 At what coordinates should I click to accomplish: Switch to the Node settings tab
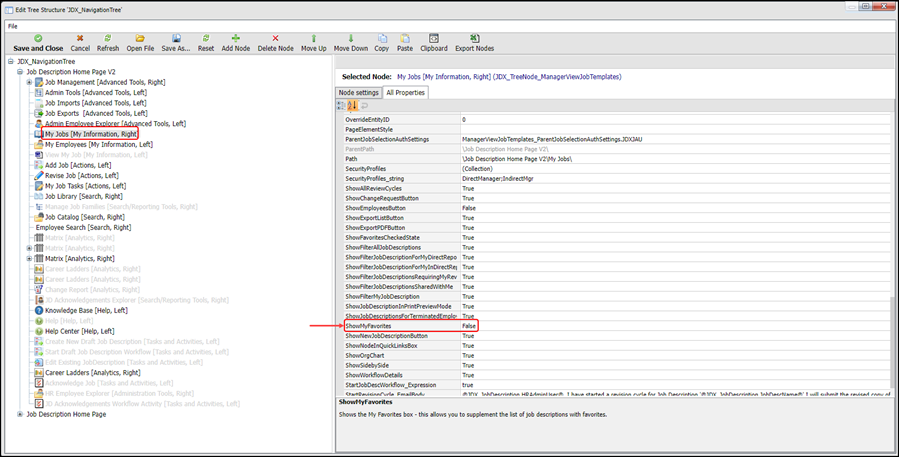[358, 92]
